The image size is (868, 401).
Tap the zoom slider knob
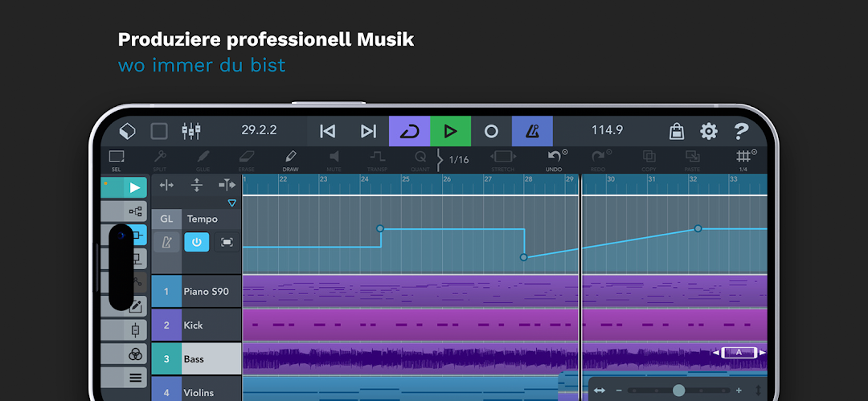point(678,391)
